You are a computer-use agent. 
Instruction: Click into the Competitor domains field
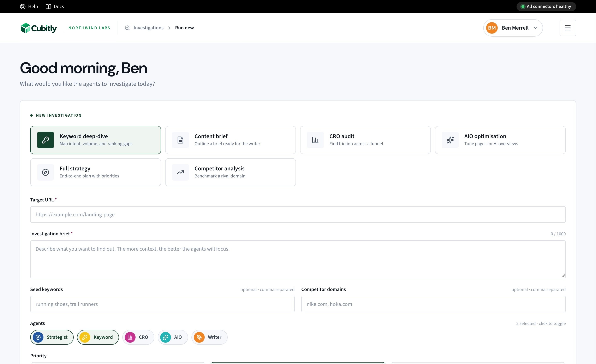point(433,304)
